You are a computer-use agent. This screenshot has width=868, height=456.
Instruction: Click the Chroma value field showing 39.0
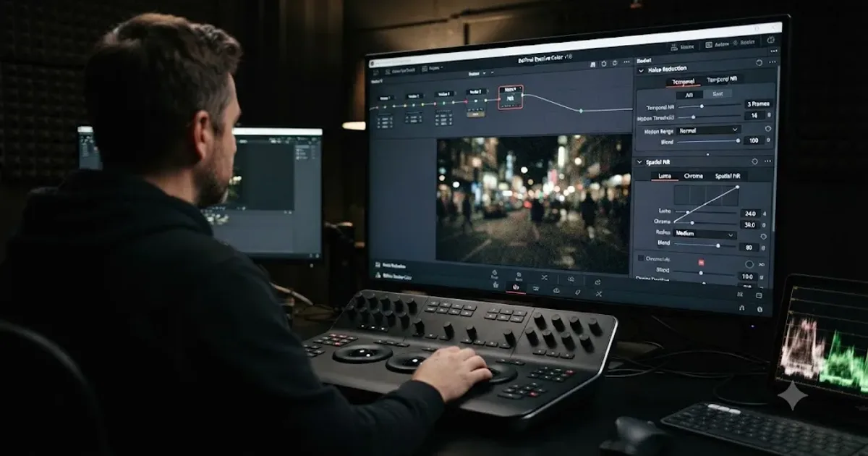(x=749, y=225)
